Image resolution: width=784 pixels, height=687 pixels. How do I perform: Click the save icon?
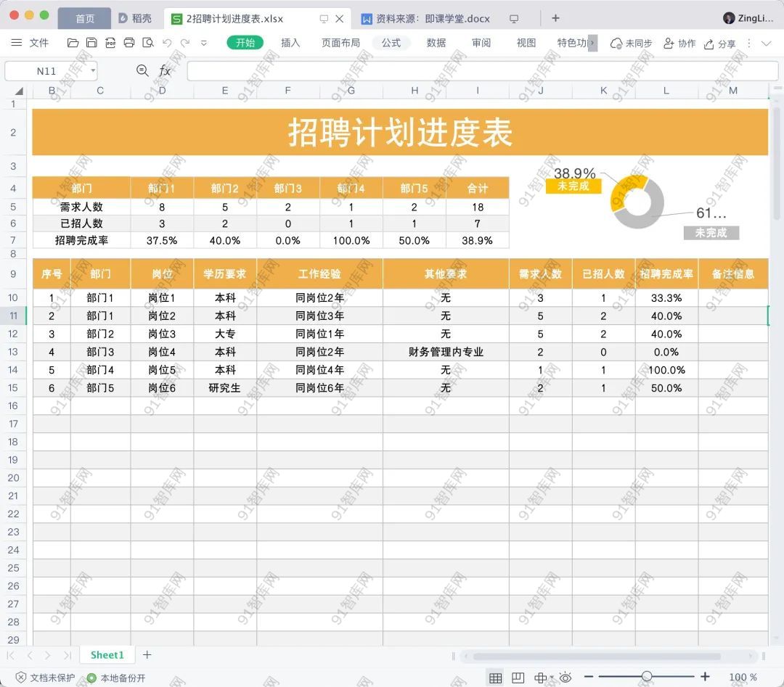tap(91, 43)
